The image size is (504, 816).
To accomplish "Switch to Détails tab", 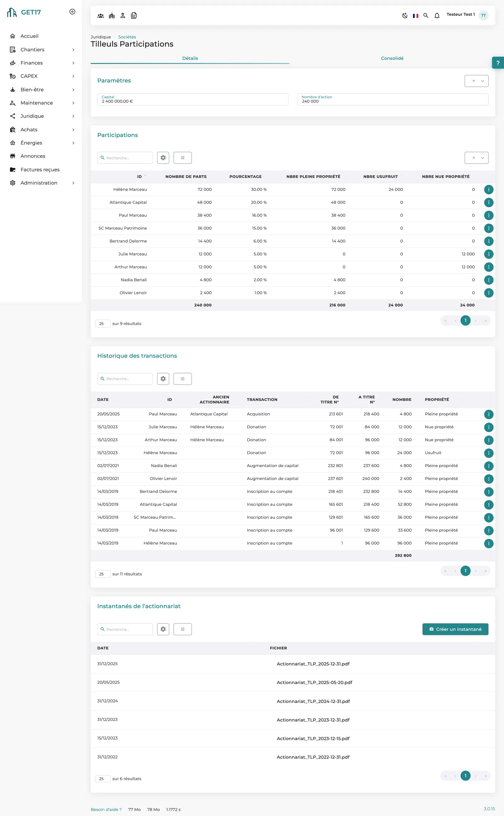I will pyautogui.click(x=190, y=58).
